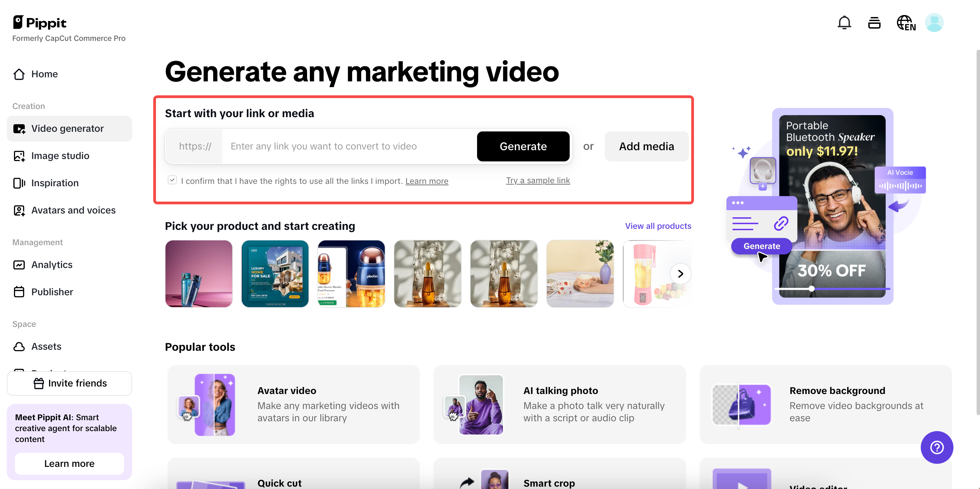Open Avatars and voices

point(69,210)
